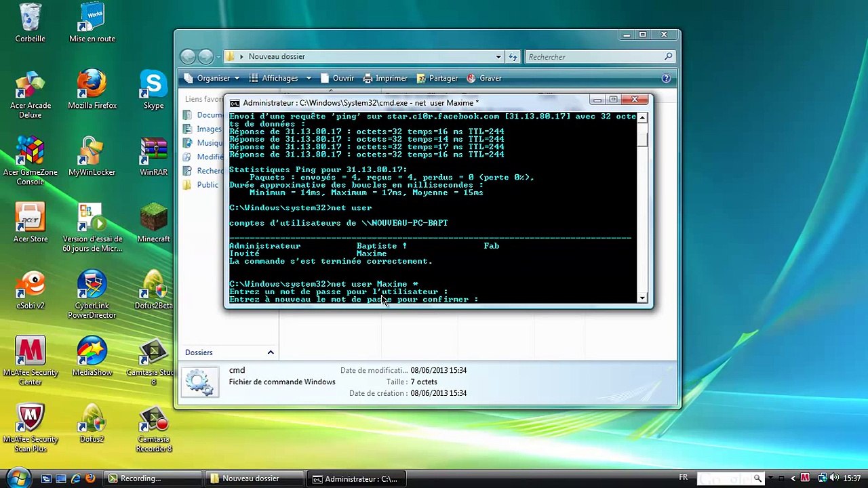Click the Explorer refresh button

513,57
